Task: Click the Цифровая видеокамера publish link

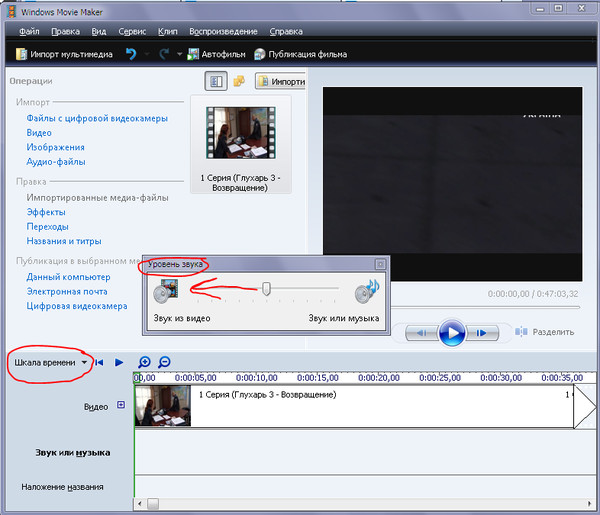Action: coord(77,306)
